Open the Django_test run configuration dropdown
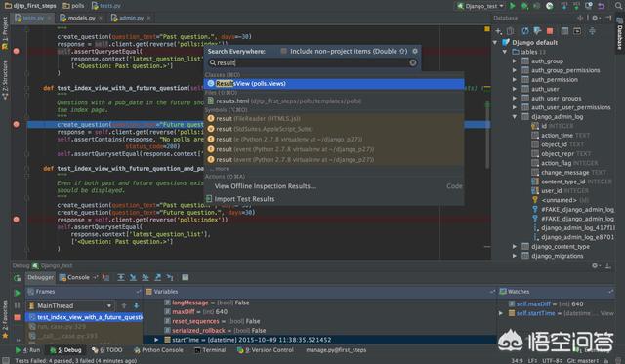625x364 pixels. pyautogui.click(x=480, y=6)
